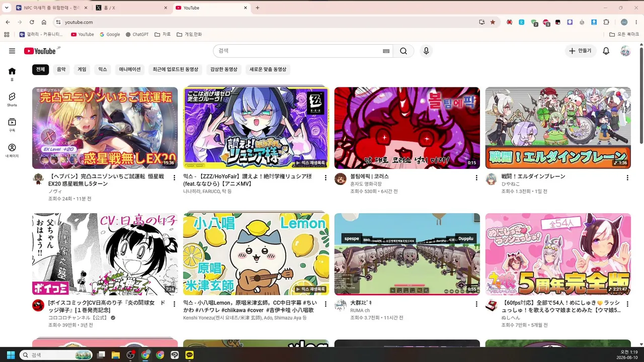Open more options for めにしゅき ラッシュっしゅ video
644x362 pixels.
(x=627, y=304)
